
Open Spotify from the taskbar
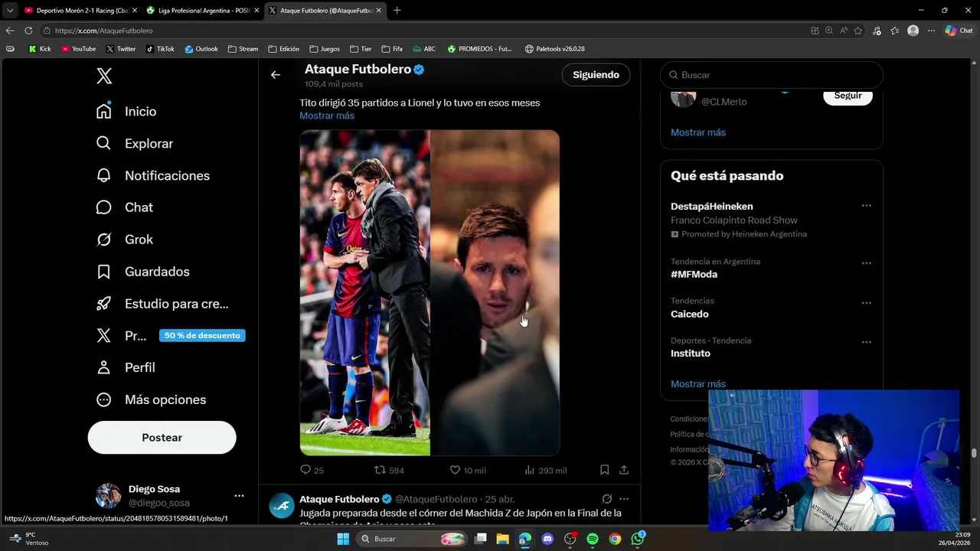coord(593,539)
